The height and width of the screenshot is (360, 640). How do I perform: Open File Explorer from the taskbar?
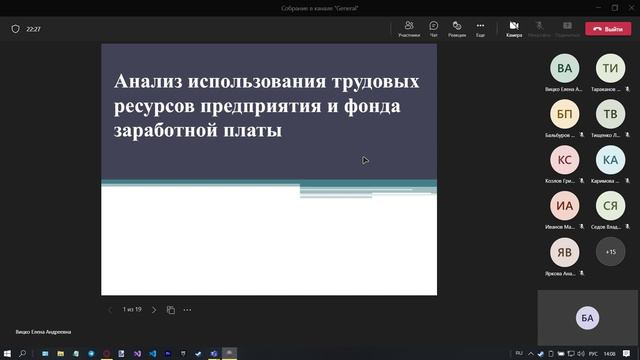[60, 353]
